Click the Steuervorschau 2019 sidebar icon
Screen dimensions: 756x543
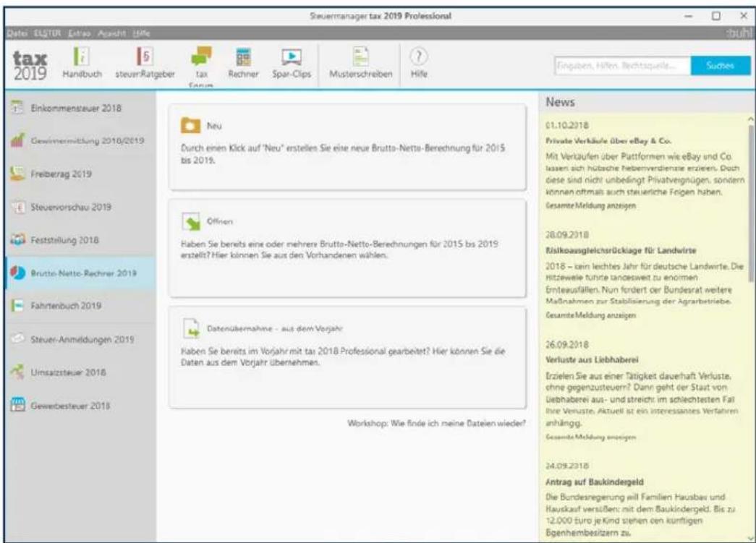(x=18, y=208)
